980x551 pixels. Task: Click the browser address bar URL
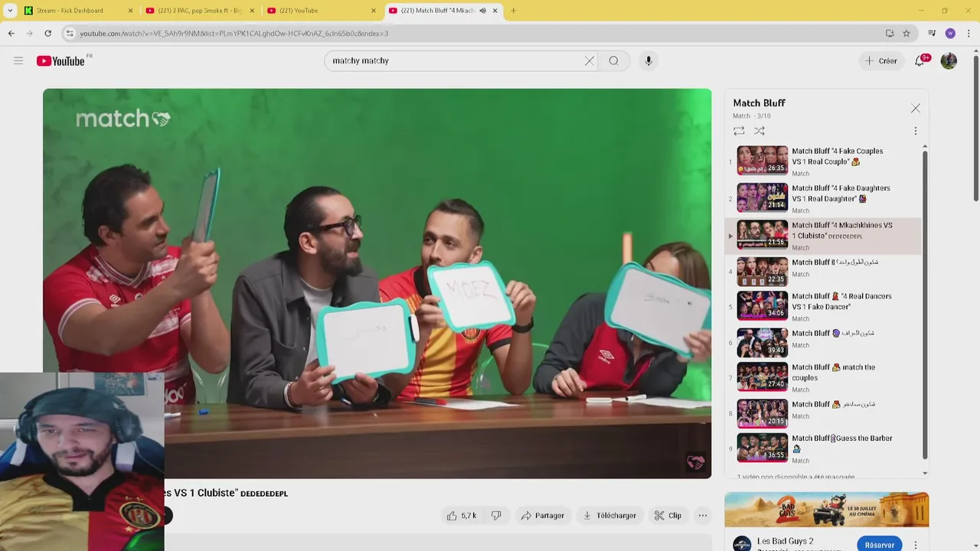pyautogui.click(x=234, y=34)
